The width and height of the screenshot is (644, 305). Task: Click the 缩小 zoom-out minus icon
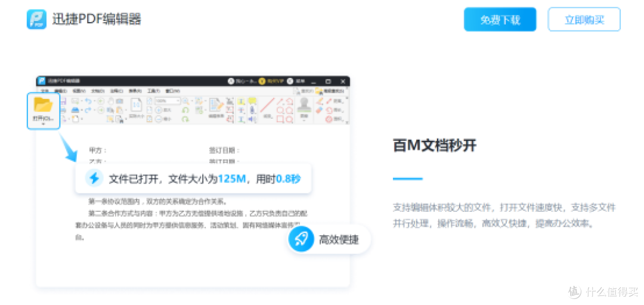[159, 119]
